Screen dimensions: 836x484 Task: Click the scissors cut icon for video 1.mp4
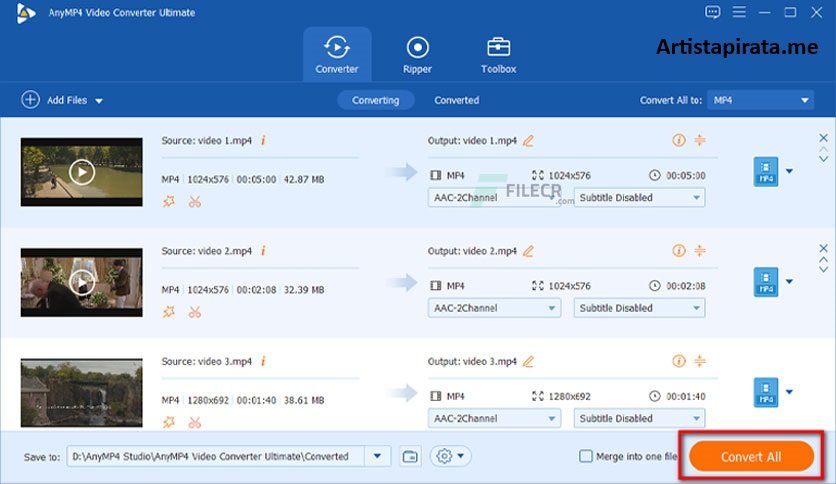click(x=194, y=201)
